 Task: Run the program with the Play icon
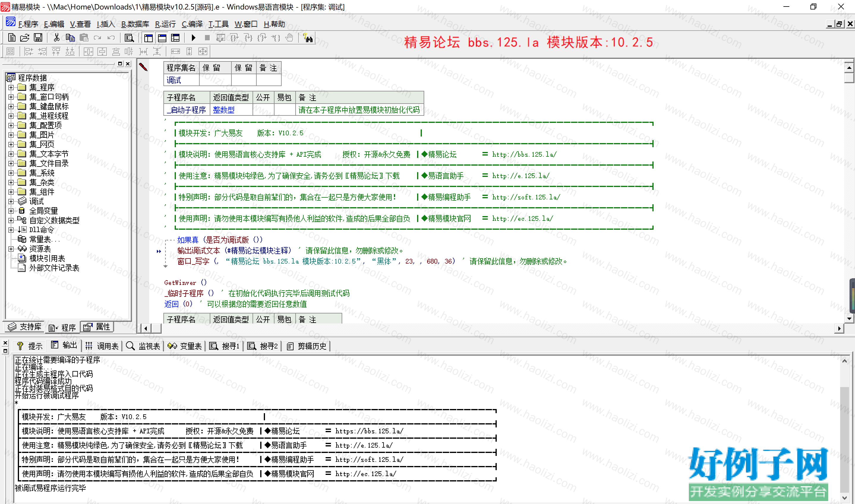[x=193, y=38]
